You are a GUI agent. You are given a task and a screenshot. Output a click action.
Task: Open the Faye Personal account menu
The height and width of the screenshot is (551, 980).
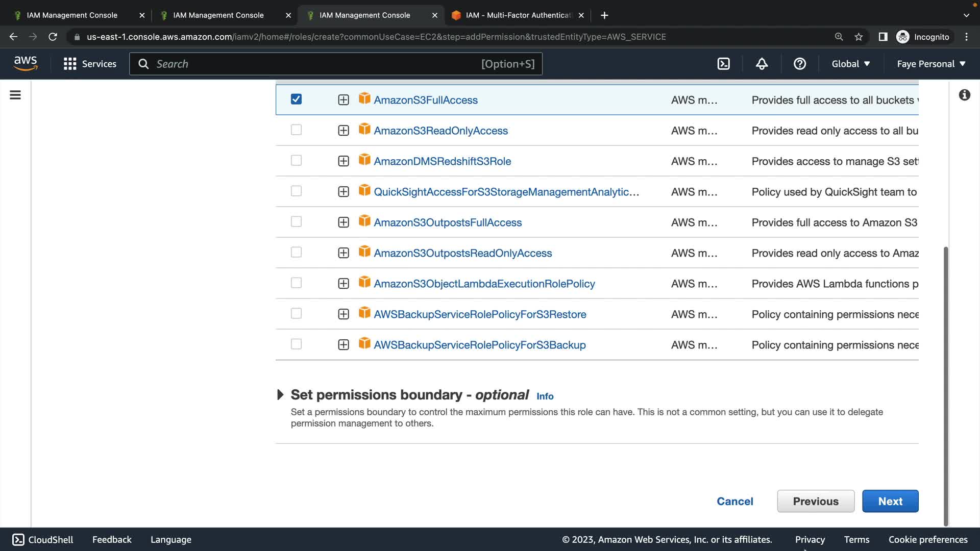931,64
